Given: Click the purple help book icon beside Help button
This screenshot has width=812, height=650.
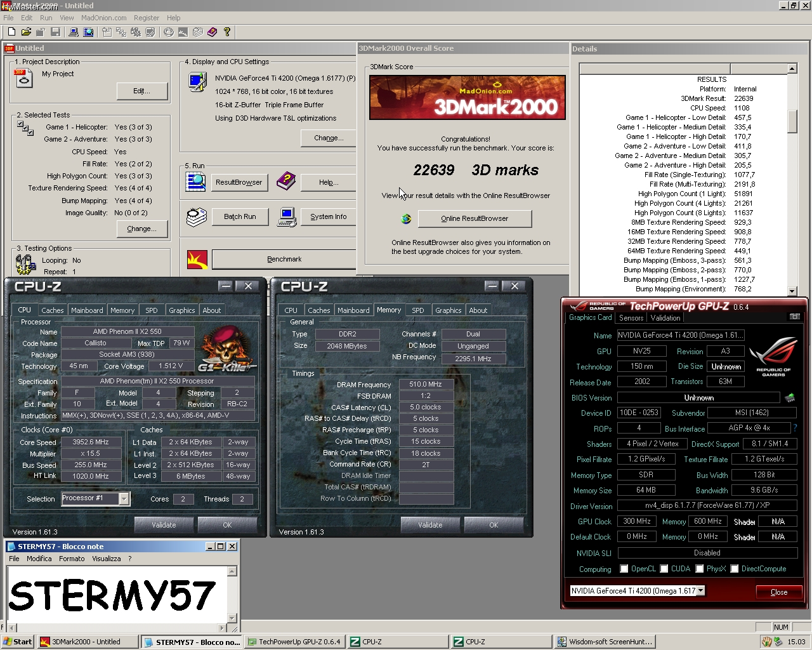Looking at the screenshot, I should [x=285, y=182].
